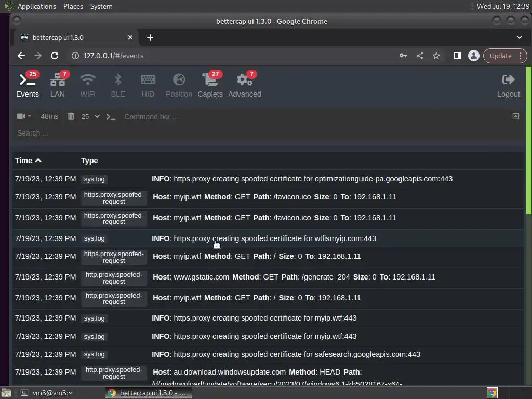532x399 pixels.
Task: View site information icon in address bar
Action: tap(75, 56)
